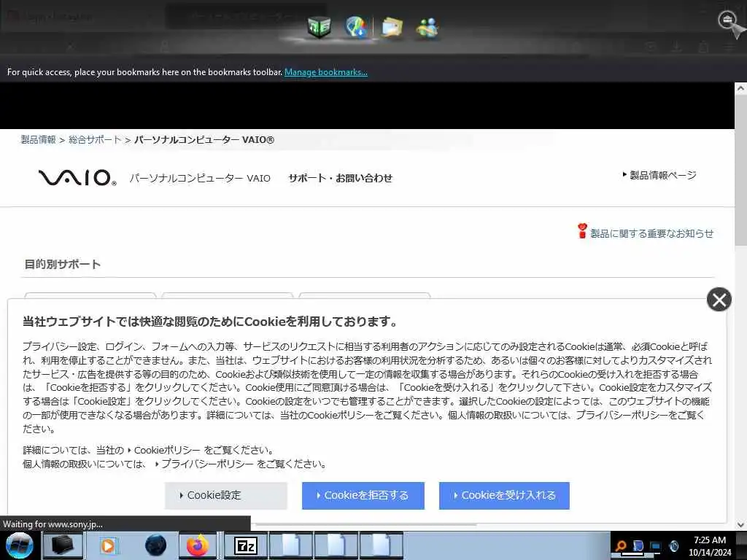Image resolution: width=747 pixels, height=560 pixels.
Task: Click the パーソナルコンピューター VAIO® breadcrumb text
Action: (x=204, y=139)
